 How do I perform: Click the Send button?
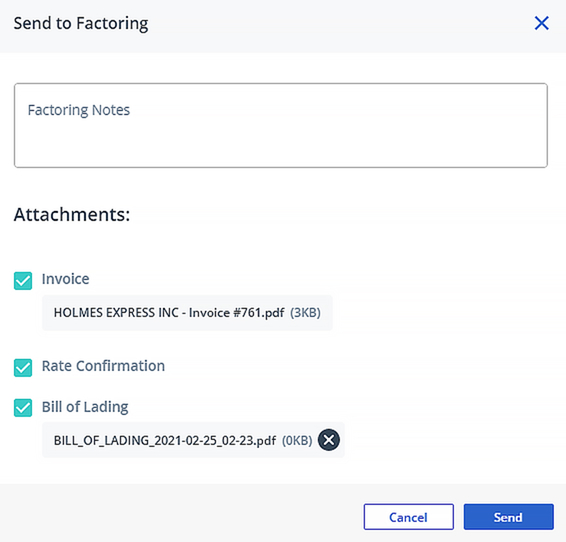pyautogui.click(x=509, y=517)
